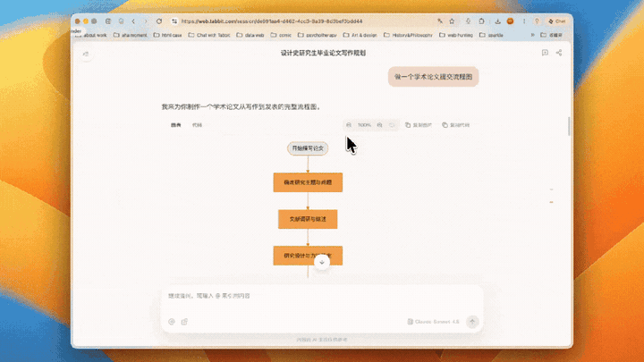
Task: Open the extensions puzzle icon
Action: coord(482,21)
